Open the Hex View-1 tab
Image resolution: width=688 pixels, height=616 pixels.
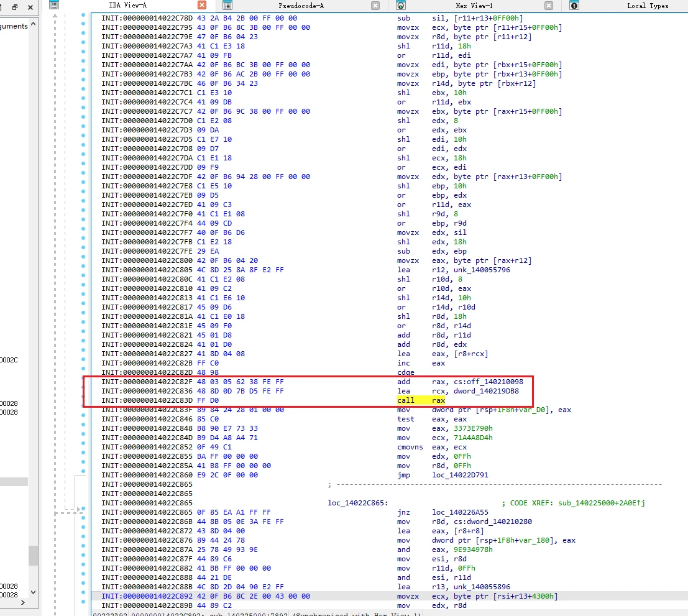click(474, 6)
